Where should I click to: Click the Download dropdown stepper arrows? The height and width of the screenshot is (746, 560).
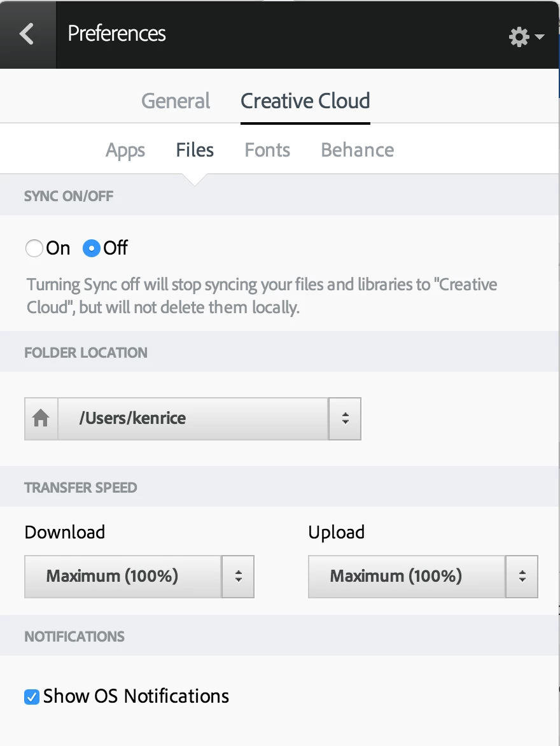tap(238, 576)
